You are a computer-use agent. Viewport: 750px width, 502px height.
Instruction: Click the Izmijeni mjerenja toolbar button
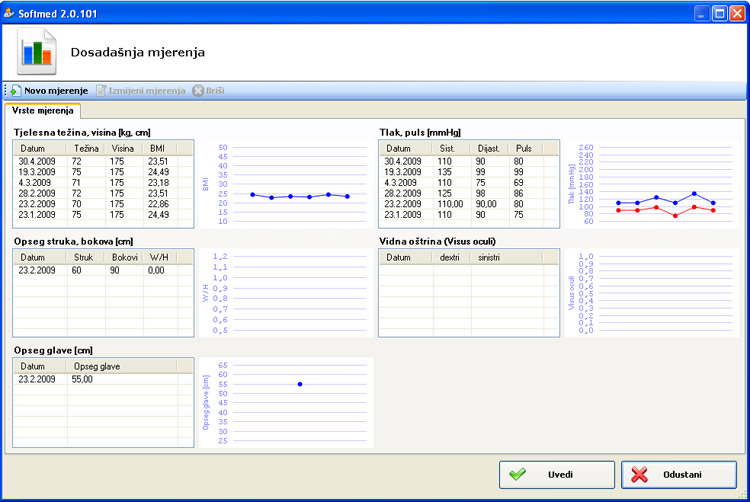pyautogui.click(x=140, y=91)
